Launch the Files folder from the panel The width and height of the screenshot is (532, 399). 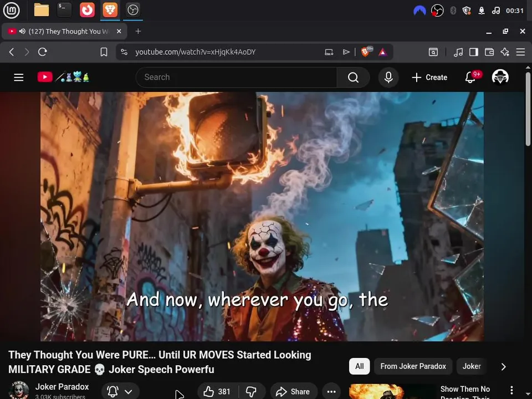click(42, 10)
